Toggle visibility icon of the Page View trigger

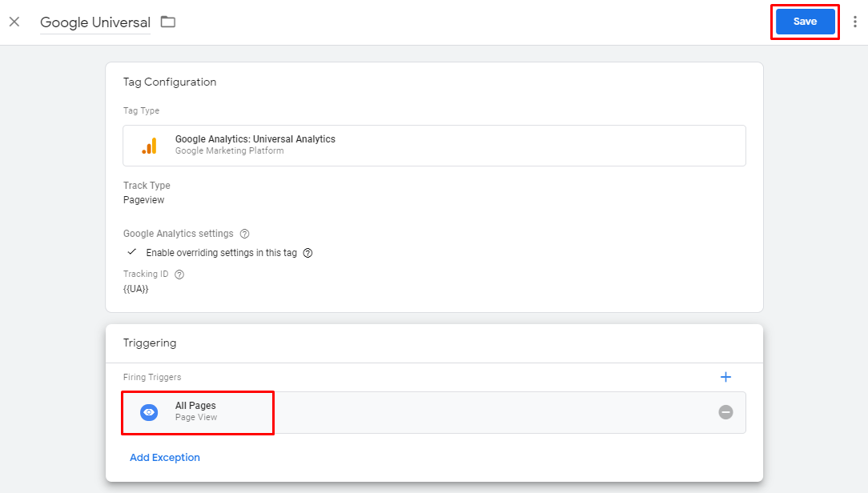[x=149, y=412]
